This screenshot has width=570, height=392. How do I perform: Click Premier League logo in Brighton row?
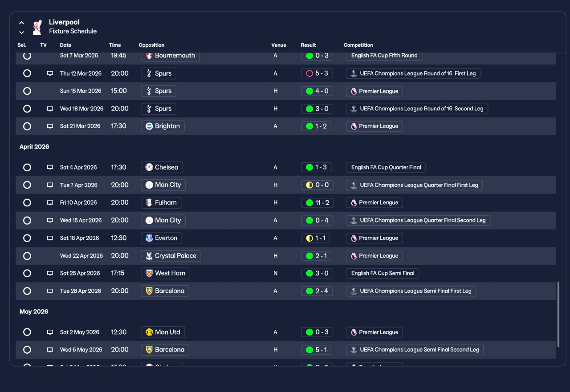(x=354, y=126)
